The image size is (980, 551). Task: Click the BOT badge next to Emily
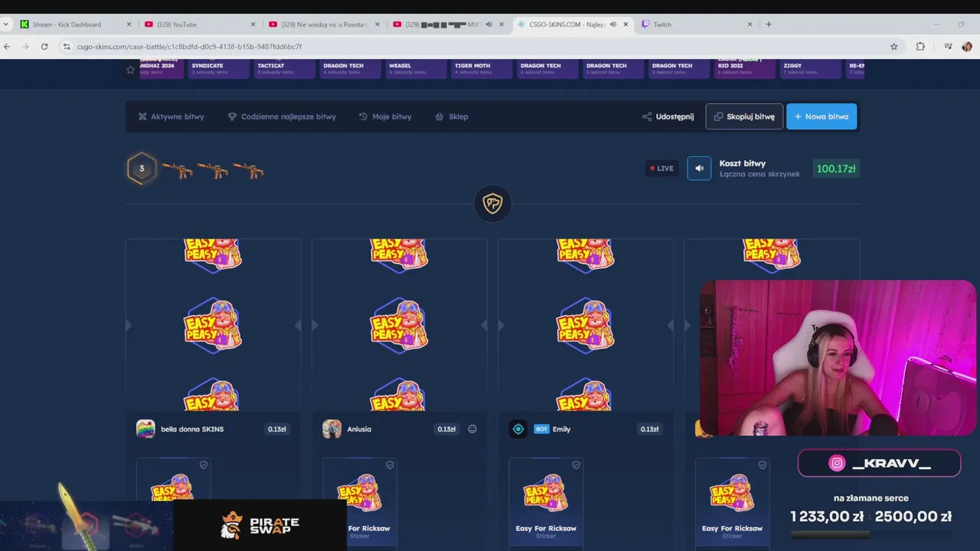coord(542,429)
